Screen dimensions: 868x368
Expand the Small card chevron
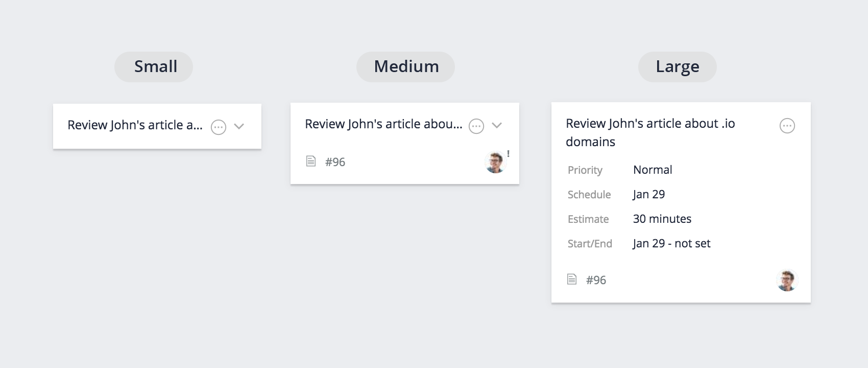pos(239,126)
